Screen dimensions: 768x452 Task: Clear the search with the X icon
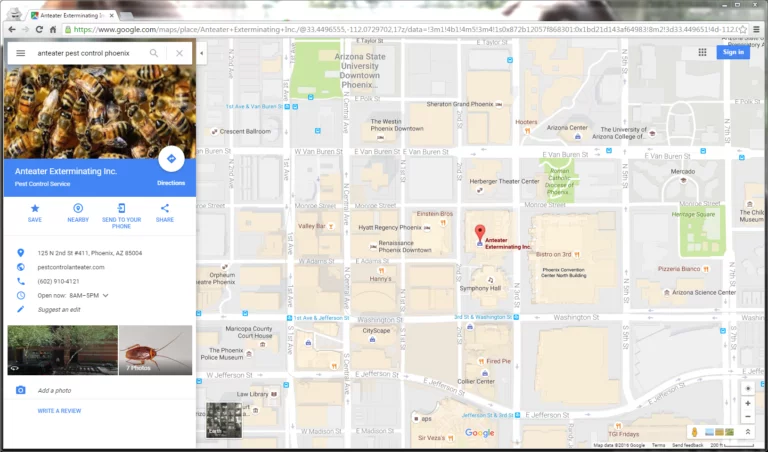click(x=179, y=53)
